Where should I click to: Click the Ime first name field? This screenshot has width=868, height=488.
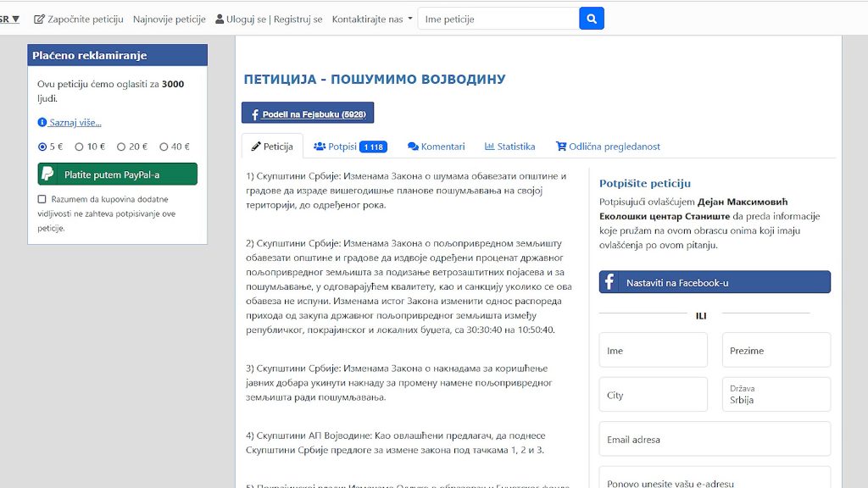coord(654,350)
